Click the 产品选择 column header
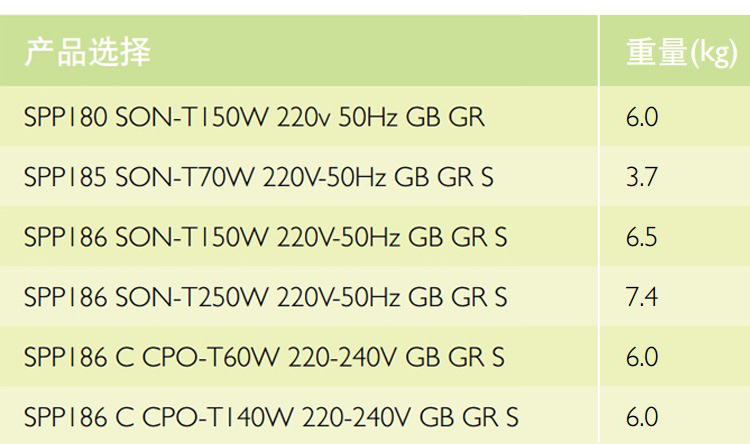 point(87,50)
